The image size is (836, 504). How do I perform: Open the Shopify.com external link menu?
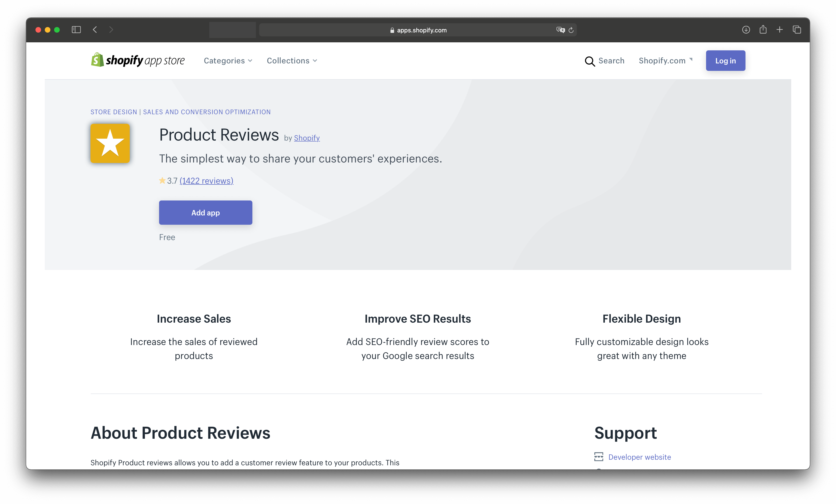coord(665,61)
